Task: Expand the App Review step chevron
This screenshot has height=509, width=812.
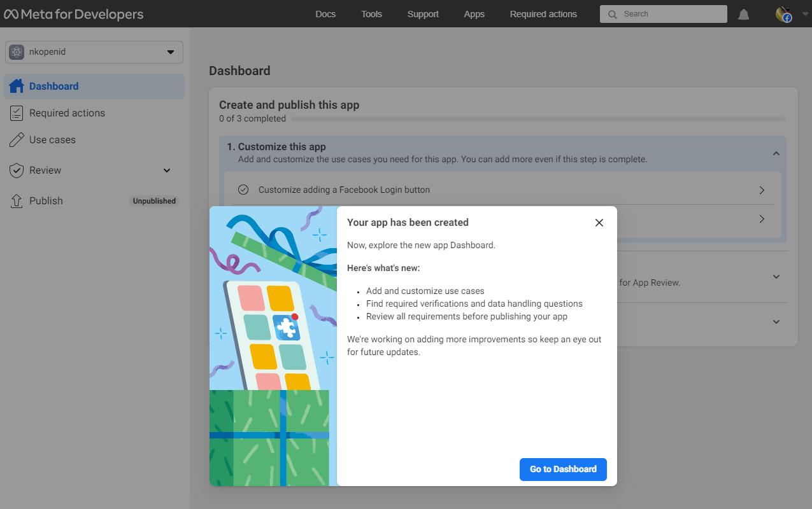Action: click(776, 277)
